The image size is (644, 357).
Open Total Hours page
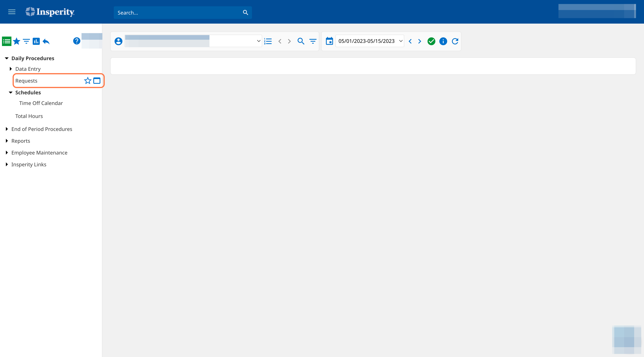point(29,116)
